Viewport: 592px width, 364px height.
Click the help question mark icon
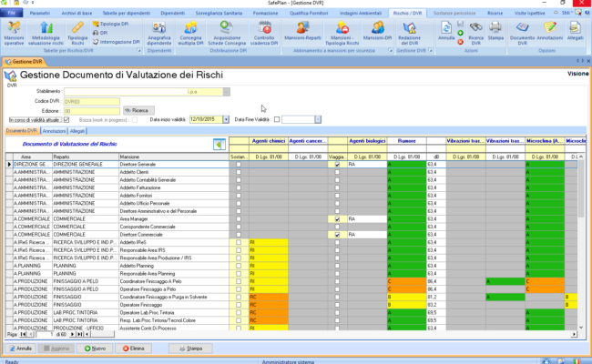click(x=587, y=13)
